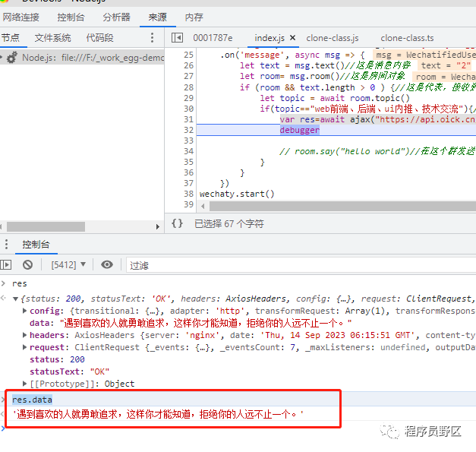
Task: Close the index.js tab
Action: [x=292, y=38]
